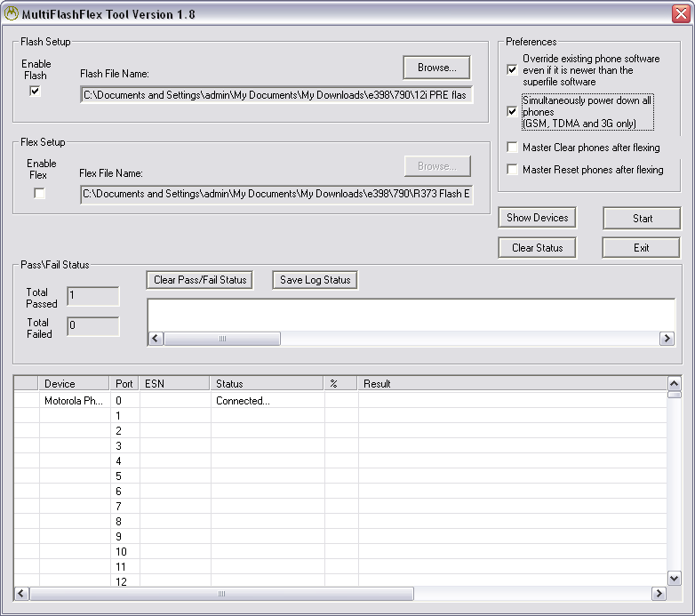Image resolution: width=695 pixels, height=616 pixels.
Task: Click the Status column header
Action: pos(267,383)
